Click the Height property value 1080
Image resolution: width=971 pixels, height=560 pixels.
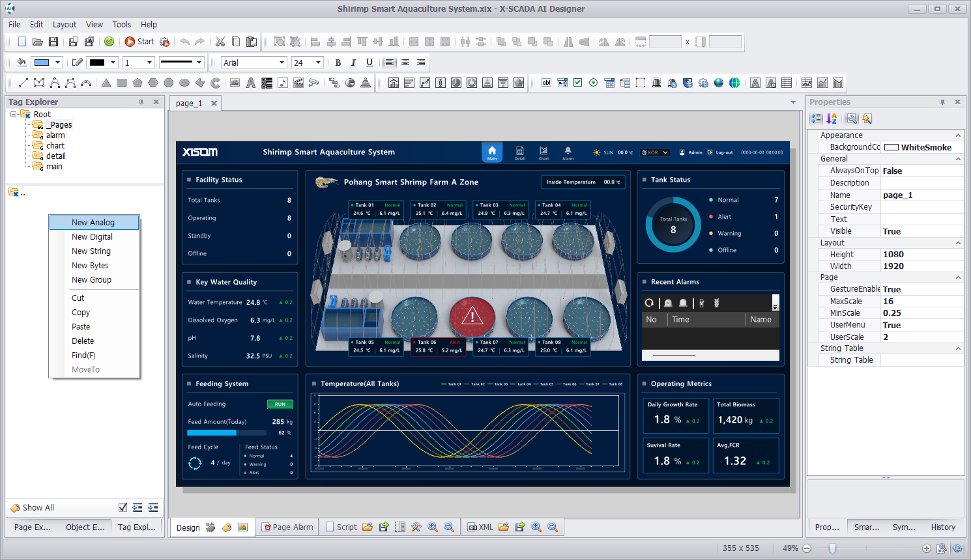pyautogui.click(x=922, y=255)
